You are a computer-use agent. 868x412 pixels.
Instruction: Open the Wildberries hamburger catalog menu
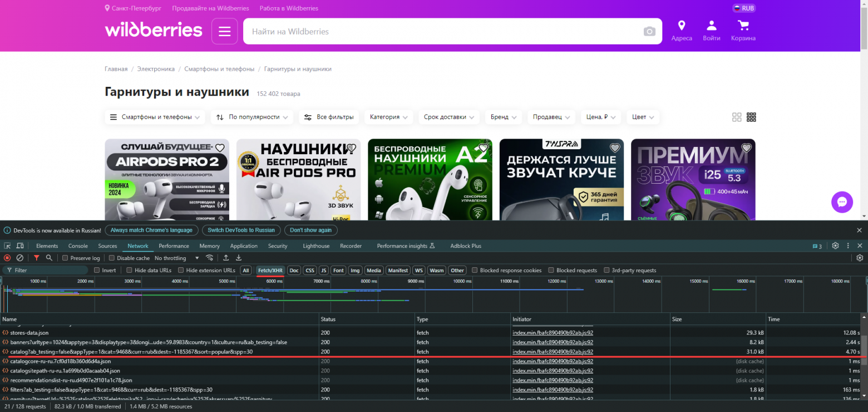224,31
